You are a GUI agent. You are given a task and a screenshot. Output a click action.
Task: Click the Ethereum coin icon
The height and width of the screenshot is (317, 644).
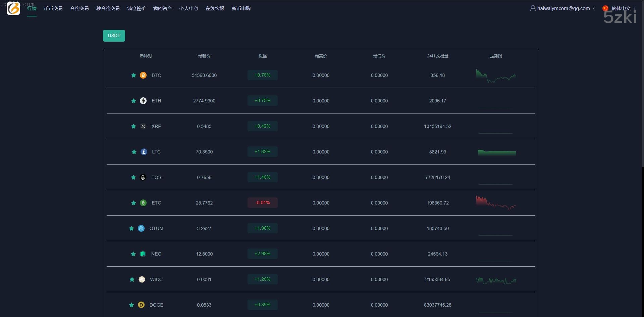pyautogui.click(x=143, y=101)
